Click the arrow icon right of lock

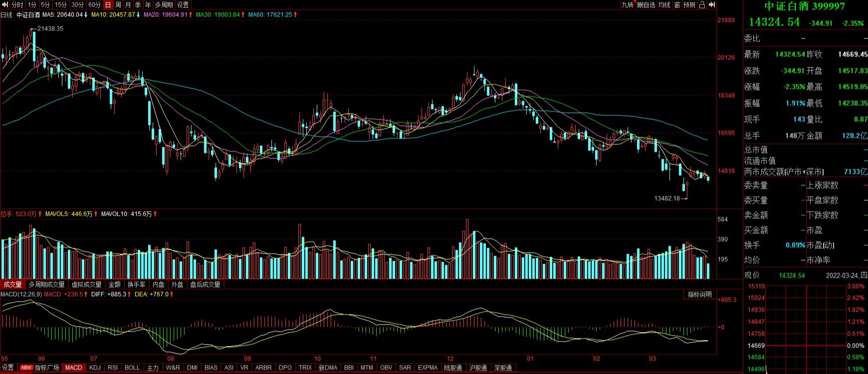click(x=712, y=4)
